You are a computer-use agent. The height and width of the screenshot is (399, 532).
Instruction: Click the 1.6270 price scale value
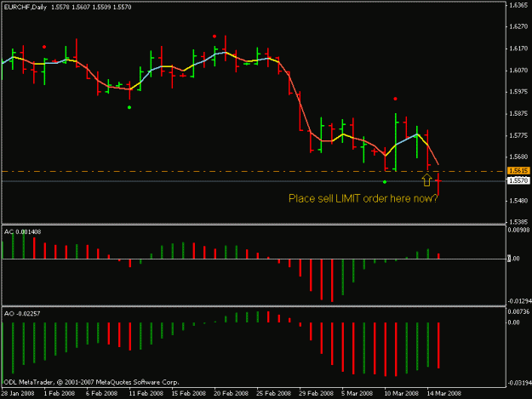click(x=518, y=26)
